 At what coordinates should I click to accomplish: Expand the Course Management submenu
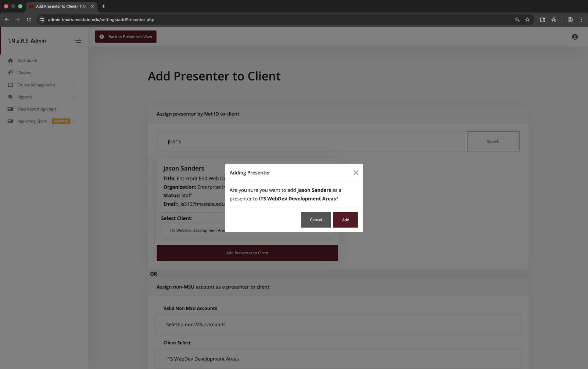(73, 85)
